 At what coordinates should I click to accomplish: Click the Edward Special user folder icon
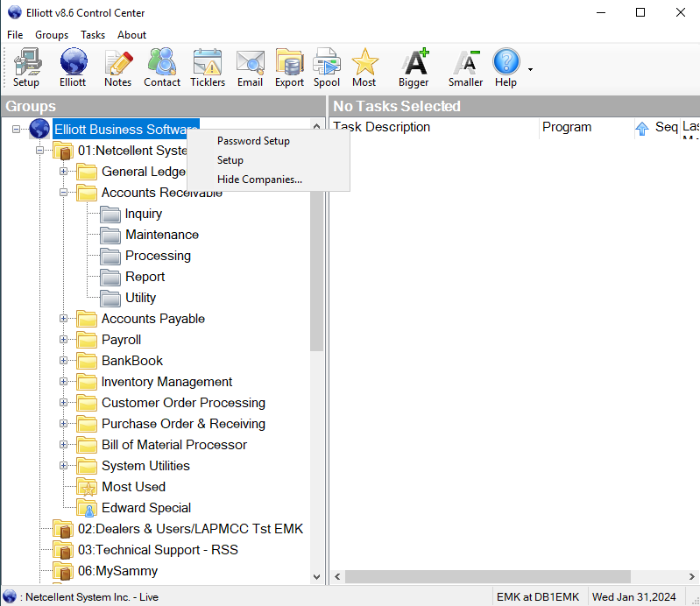87,508
